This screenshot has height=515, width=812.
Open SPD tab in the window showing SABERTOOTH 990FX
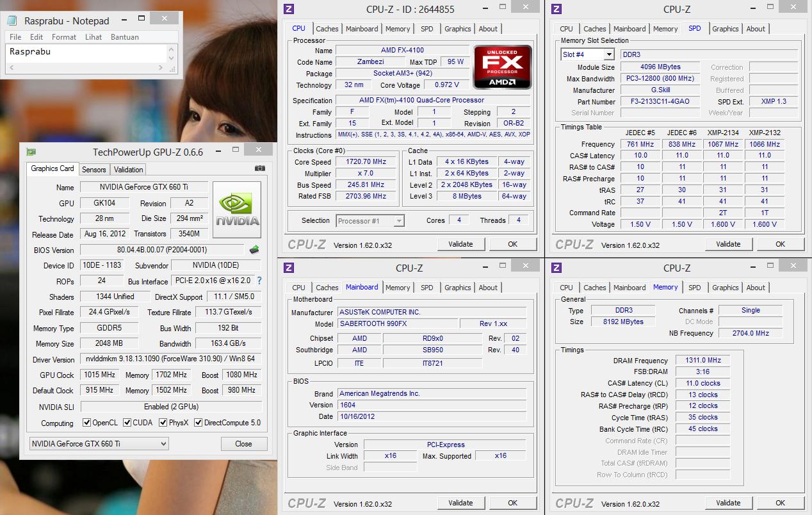click(x=427, y=288)
